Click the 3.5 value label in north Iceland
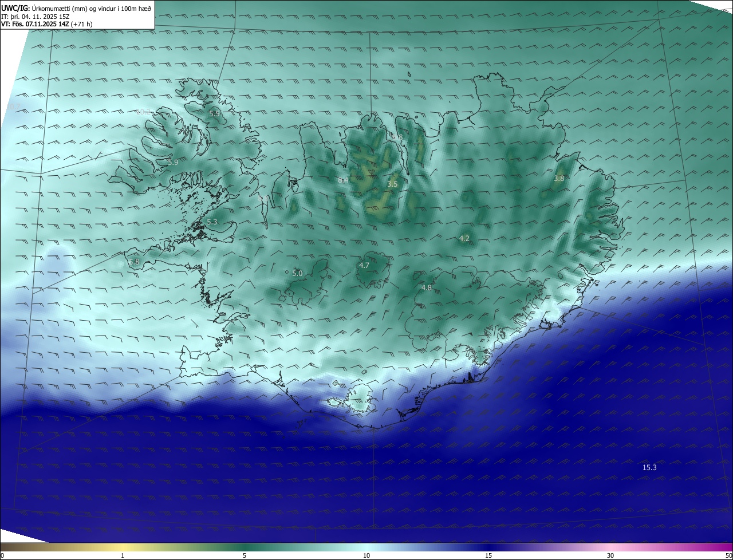This screenshot has width=733, height=560. click(392, 184)
